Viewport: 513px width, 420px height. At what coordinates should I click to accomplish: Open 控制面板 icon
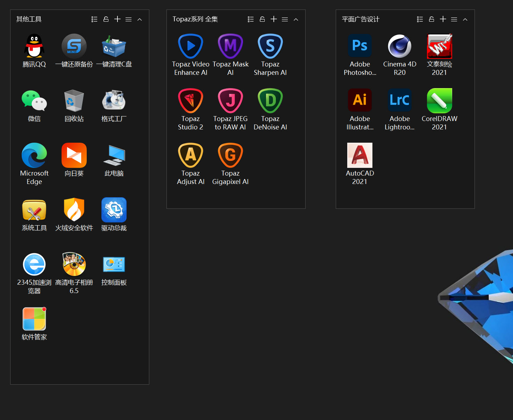114,264
